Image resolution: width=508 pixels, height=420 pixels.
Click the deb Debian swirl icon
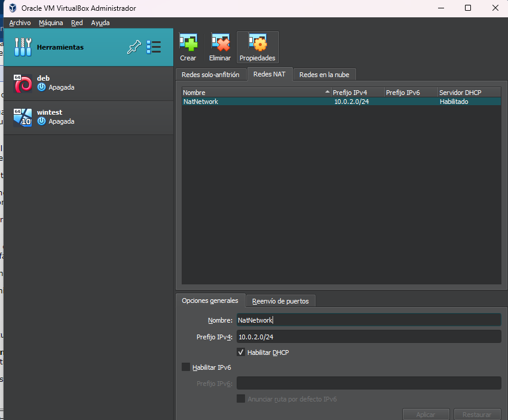click(23, 83)
